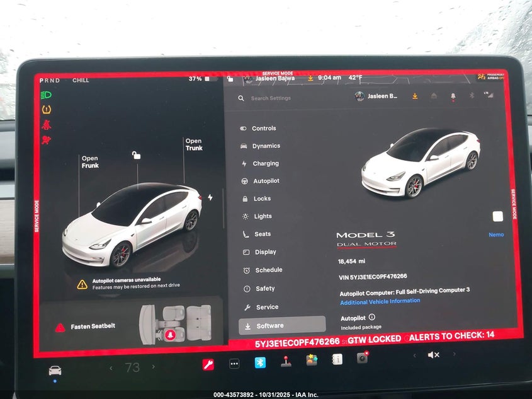Open the Bluetooth app in the dock

(x=260, y=362)
